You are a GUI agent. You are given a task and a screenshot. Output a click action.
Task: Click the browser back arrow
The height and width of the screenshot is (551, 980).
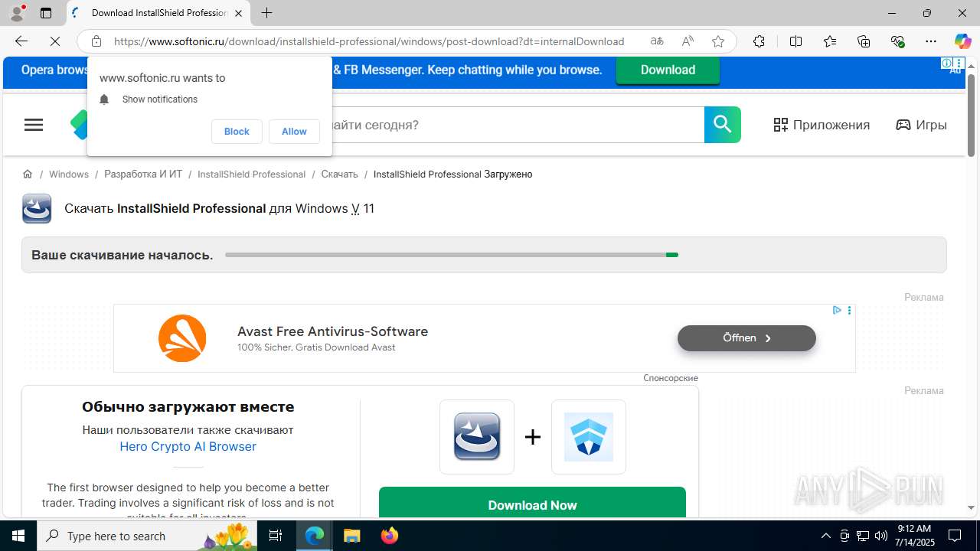tap(21, 41)
